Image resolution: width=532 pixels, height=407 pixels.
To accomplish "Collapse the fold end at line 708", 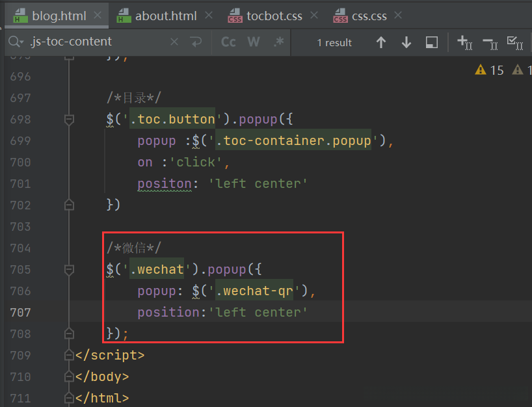I will click(x=69, y=334).
